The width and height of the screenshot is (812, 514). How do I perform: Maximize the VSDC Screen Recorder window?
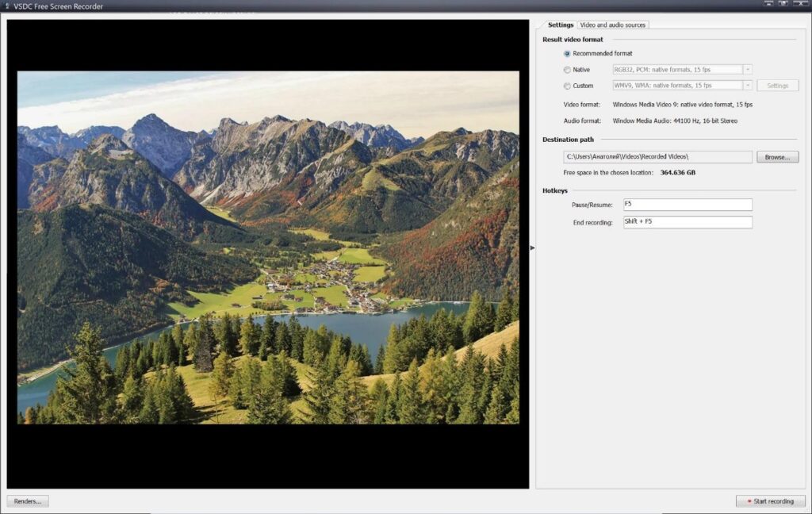pos(783,4)
